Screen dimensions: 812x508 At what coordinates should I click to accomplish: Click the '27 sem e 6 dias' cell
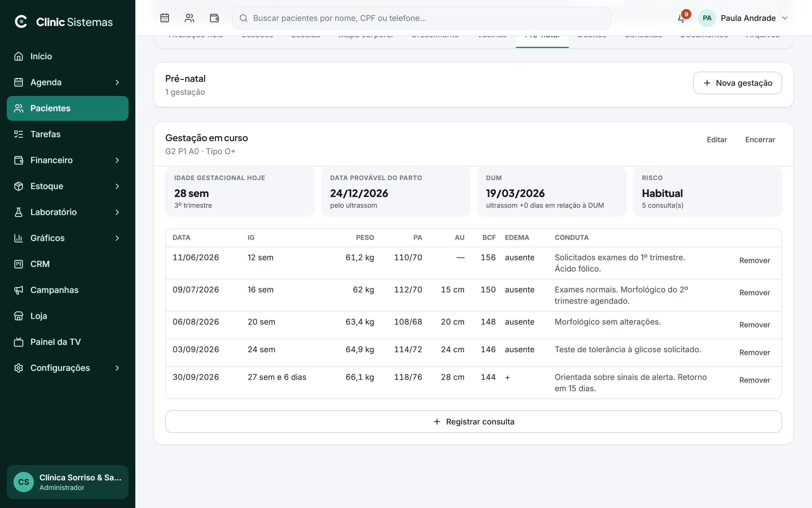tap(277, 377)
